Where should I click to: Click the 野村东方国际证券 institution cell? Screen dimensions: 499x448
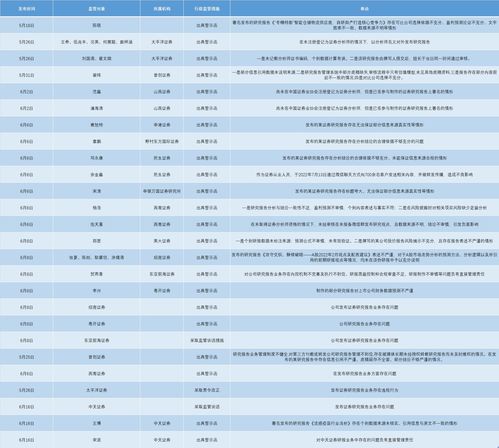(x=162, y=141)
